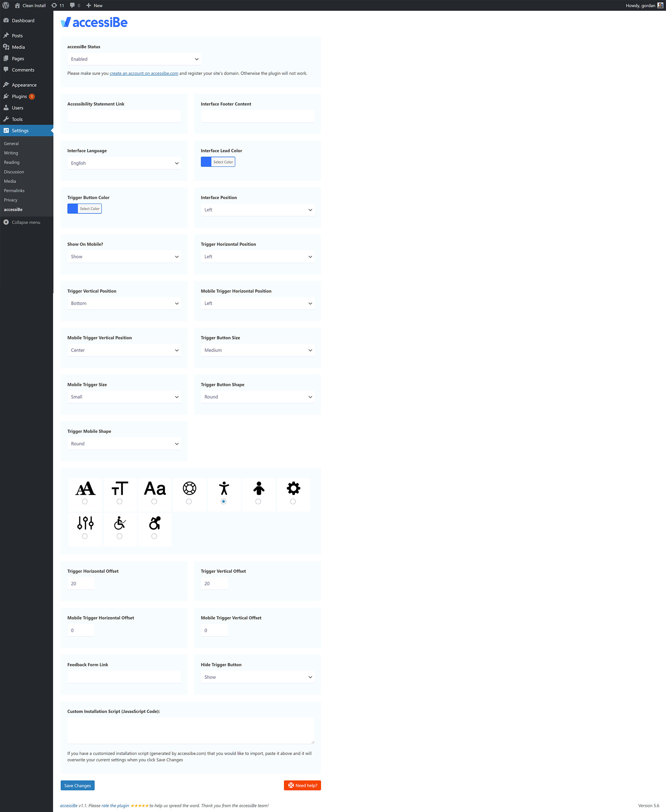
Task: Expand the Trigger Vertical Position dropdown
Action: (125, 303)
